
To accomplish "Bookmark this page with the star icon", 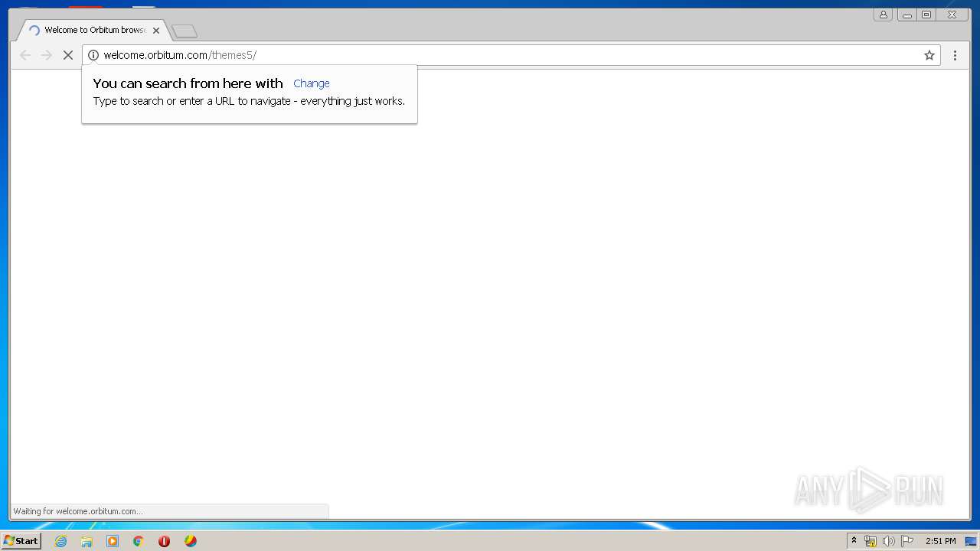I will pos(929,55).
